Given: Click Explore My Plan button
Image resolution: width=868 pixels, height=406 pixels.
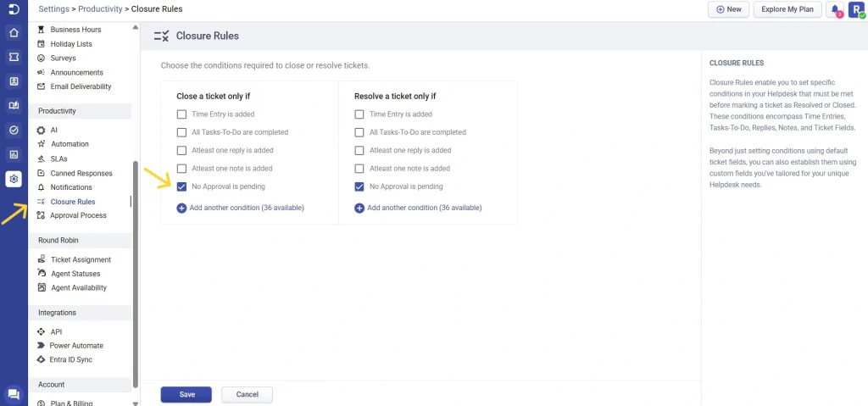Looking at the screenshot, I should [787, 9].
